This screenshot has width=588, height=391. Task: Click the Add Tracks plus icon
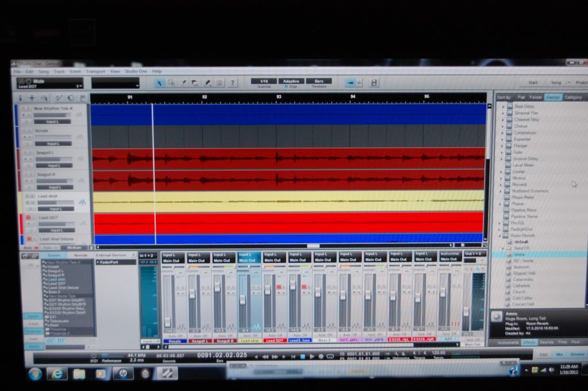coord(33,98)
